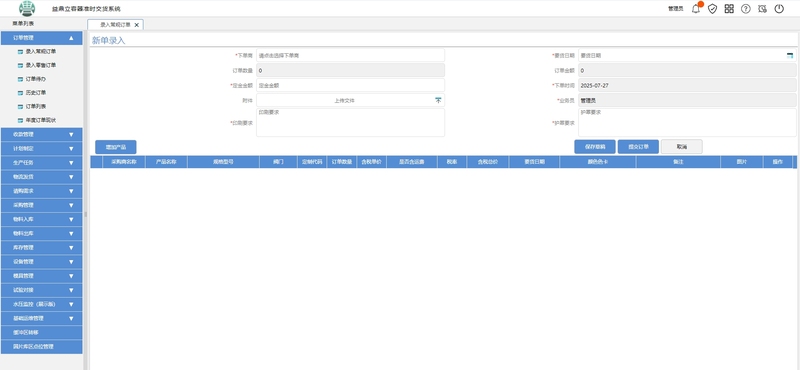Click the 备注 column header
Viewport: 800px width, 370px height.
[679, 162]
